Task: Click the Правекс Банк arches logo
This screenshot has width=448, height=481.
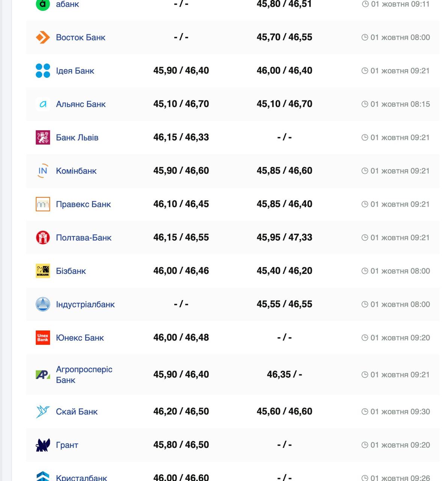Action: (x=42, y=204)
